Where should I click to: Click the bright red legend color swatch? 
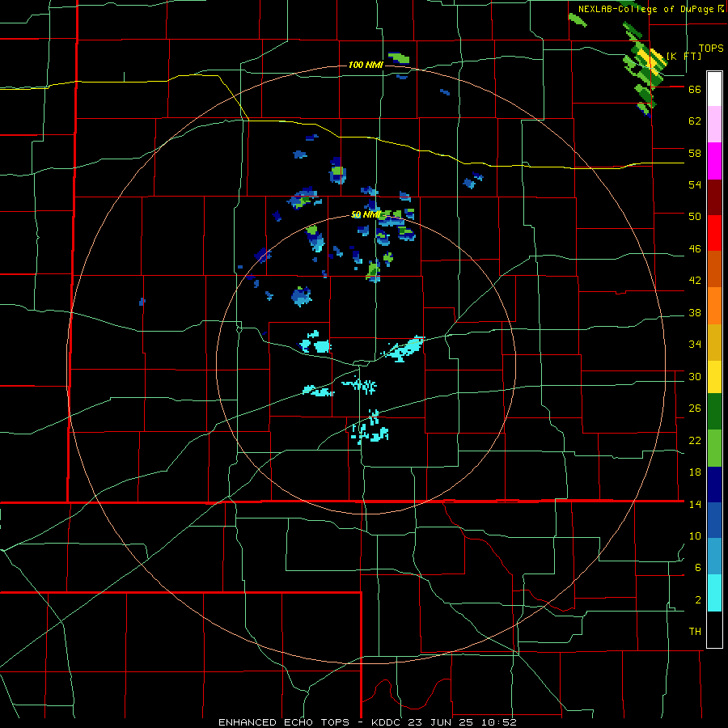(x=714, y=233)
